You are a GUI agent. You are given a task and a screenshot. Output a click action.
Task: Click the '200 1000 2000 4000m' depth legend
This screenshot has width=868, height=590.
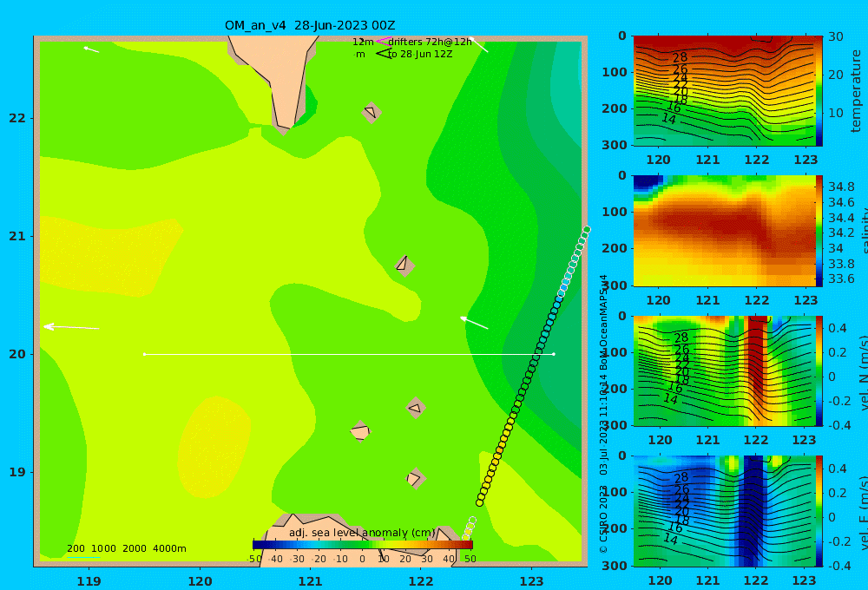pos(126,548)
